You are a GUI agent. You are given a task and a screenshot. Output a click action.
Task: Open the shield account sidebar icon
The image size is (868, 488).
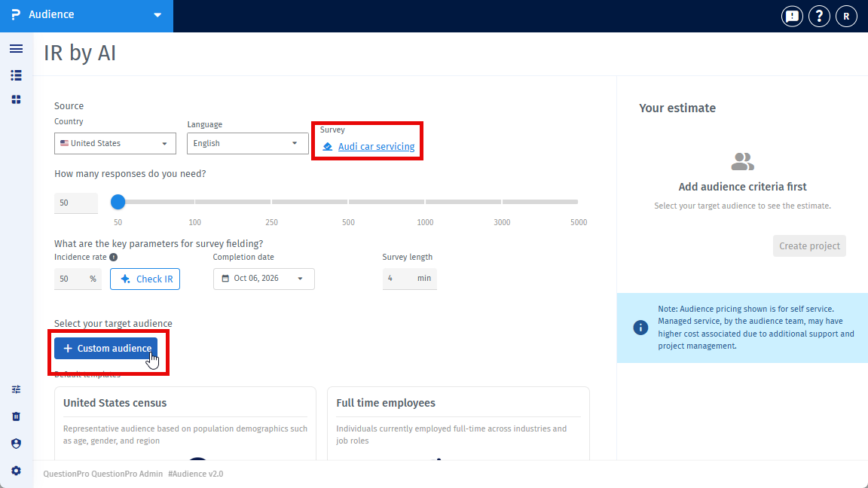point(16,444)
